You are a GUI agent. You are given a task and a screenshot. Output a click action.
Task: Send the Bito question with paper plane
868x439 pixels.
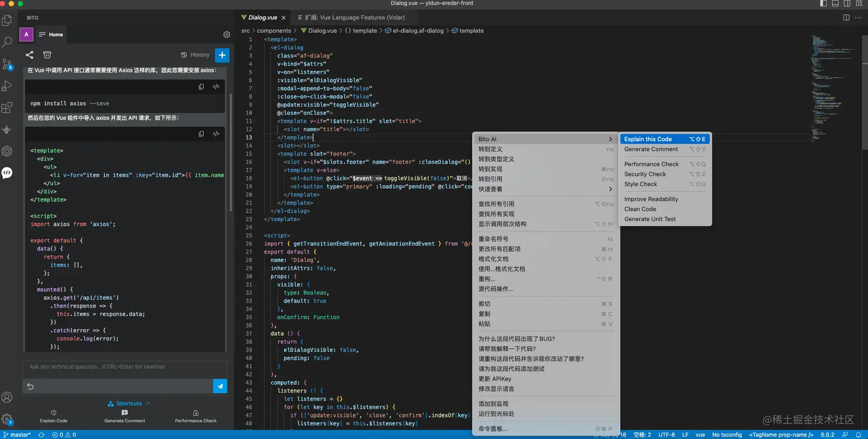coord(220,386)
